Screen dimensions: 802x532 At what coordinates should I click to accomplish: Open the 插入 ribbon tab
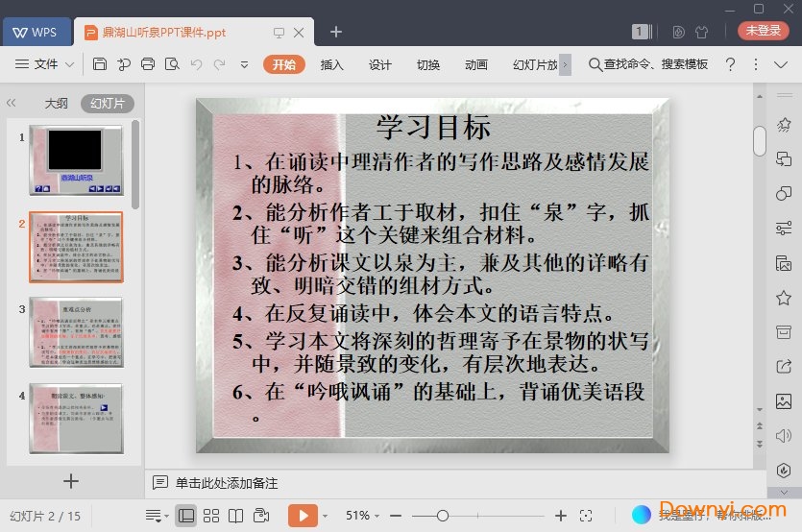pos(331,64)
